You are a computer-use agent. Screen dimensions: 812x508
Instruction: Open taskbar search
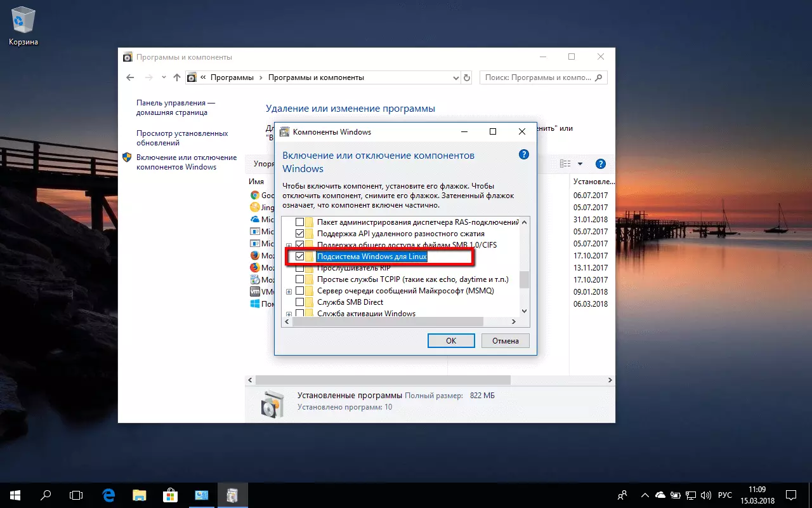[x=46, y=495]
